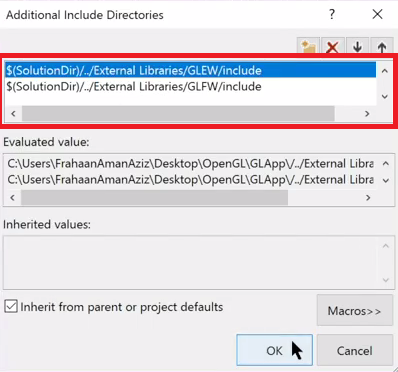Expand the Macros>> panel

click(x=355, y=310)
